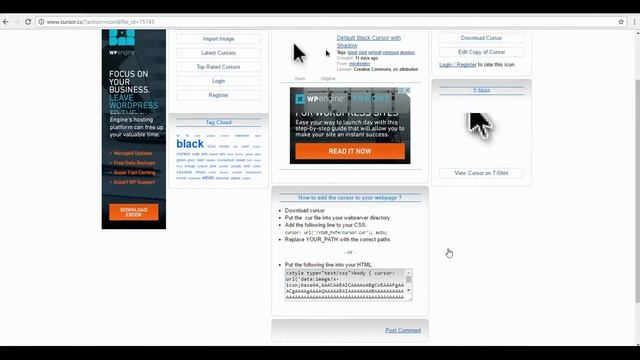The image size is (640, 360).
Task: Open the Login / Register rating link
Action: click(x=458, y=64)
